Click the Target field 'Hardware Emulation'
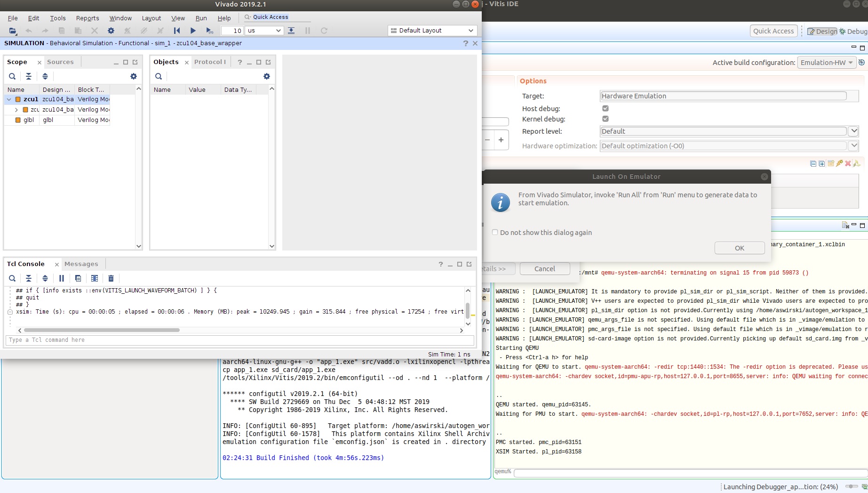The height and width of the screenshot is (493, 868). coord(723,96)
